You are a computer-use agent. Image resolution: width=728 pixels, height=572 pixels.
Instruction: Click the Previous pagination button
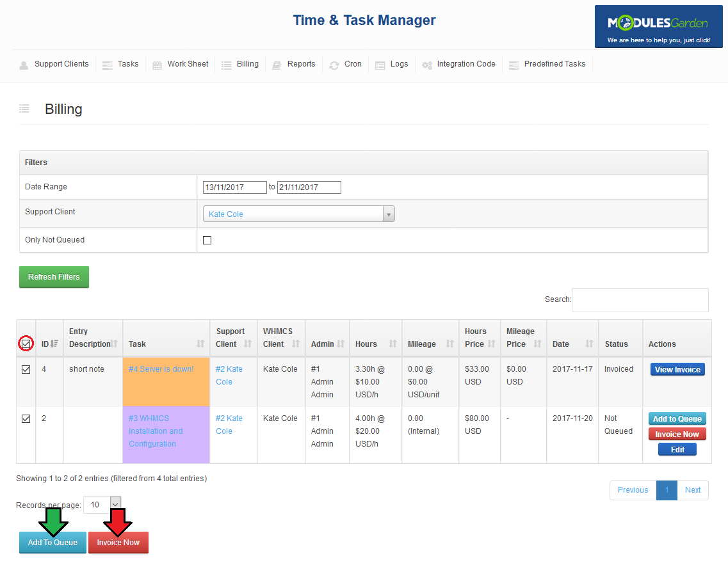(633, 490)
